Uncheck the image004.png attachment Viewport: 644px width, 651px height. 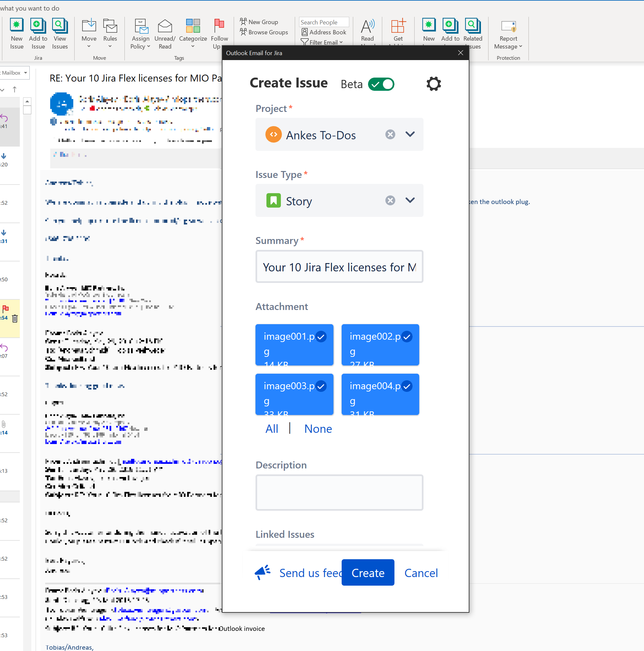[407, 386]
